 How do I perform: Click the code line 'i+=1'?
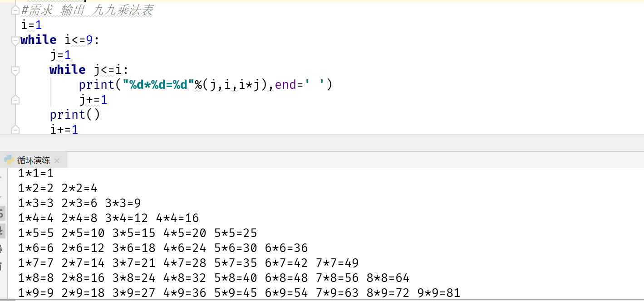click(x=64, y=129)
